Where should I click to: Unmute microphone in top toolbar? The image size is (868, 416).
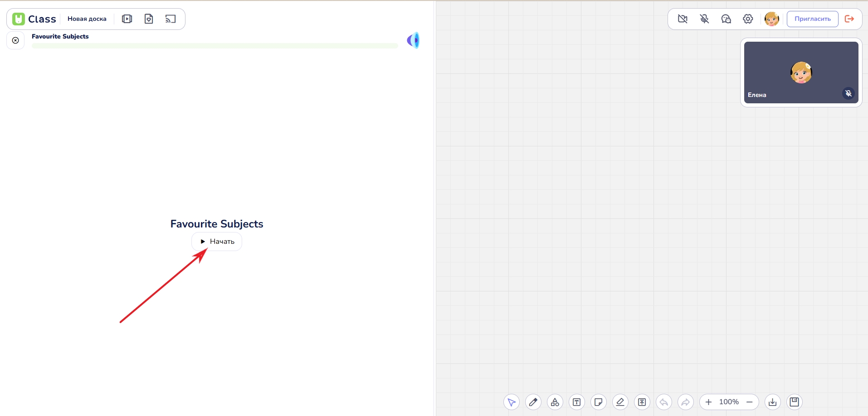(x=704, y=19)
